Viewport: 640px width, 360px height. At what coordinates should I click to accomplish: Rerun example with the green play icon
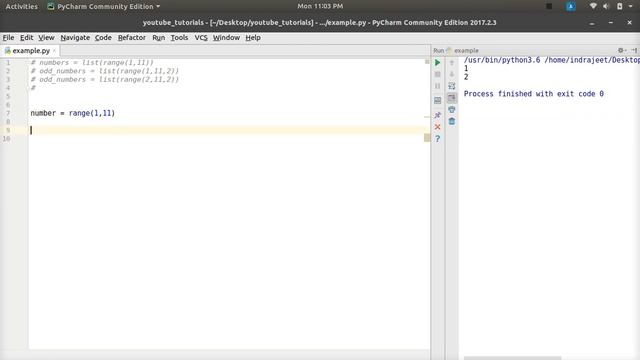pos(438,62)
